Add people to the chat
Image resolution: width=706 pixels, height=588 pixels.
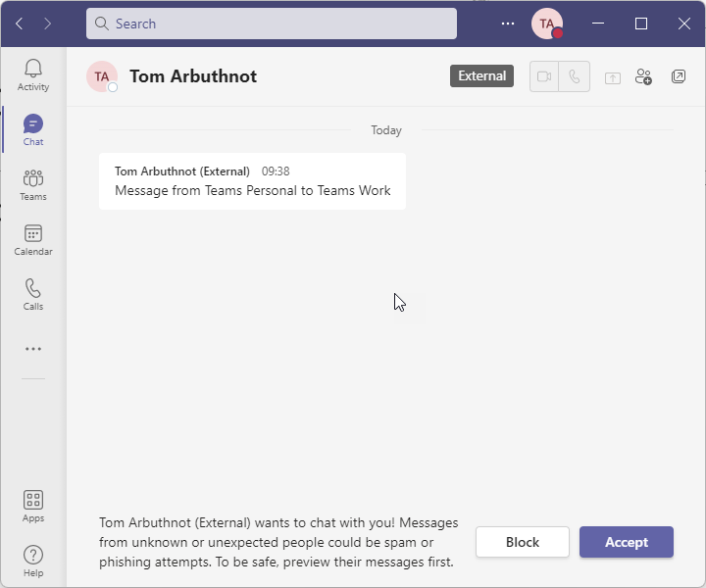[643, 76]
